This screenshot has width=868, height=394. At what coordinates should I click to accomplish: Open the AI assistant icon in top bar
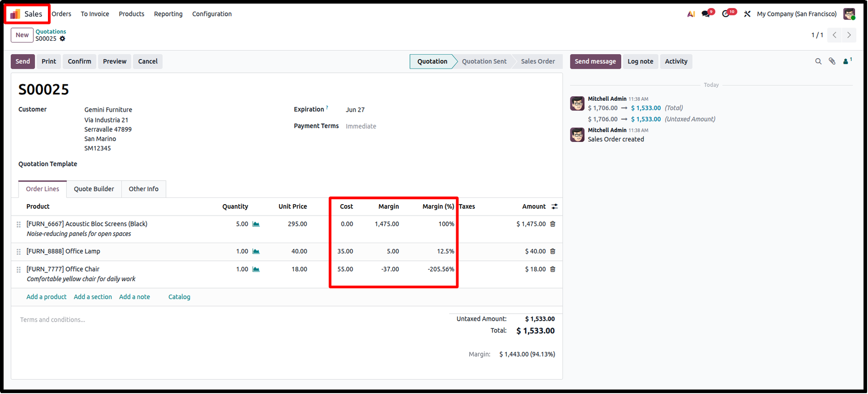691,14
